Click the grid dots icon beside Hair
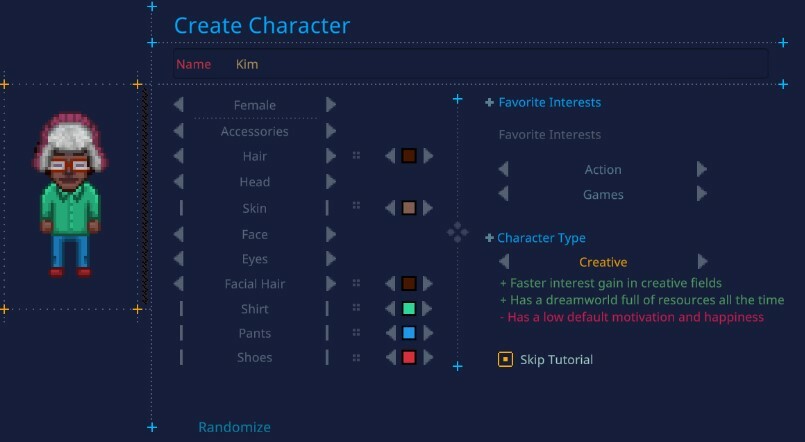The image size is (805, 442). click(356, 156)
